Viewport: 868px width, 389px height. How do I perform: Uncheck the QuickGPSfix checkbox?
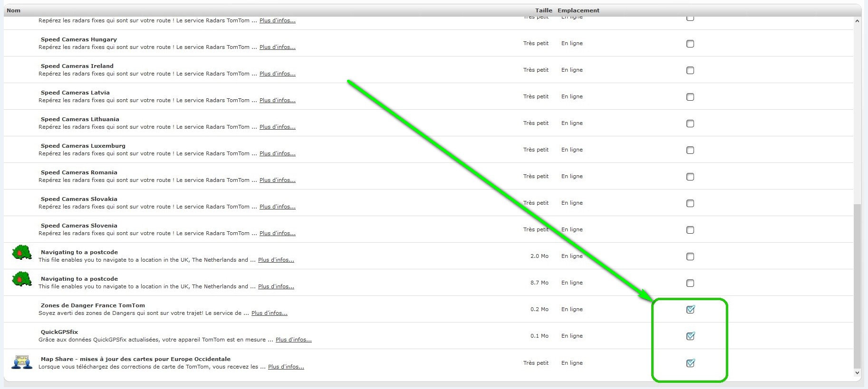(x=690, y=336)
